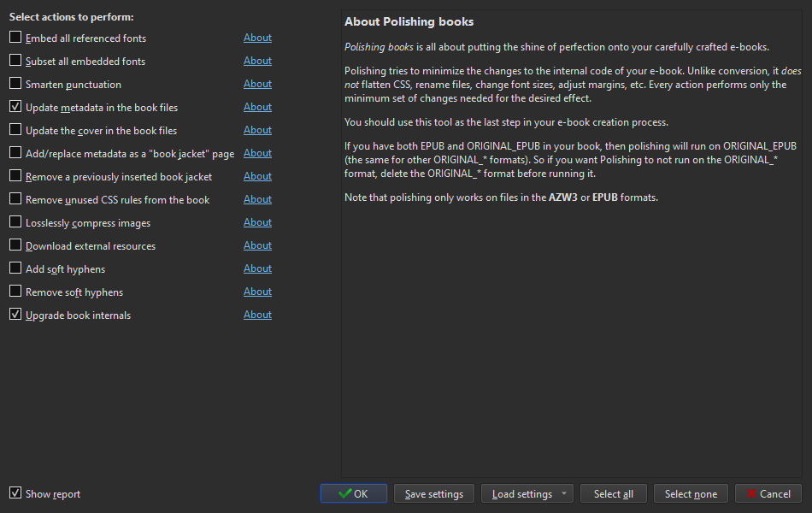Click Select all to enable every action
Viewport: 812px width, 513px height.
(x=613, y=493)
